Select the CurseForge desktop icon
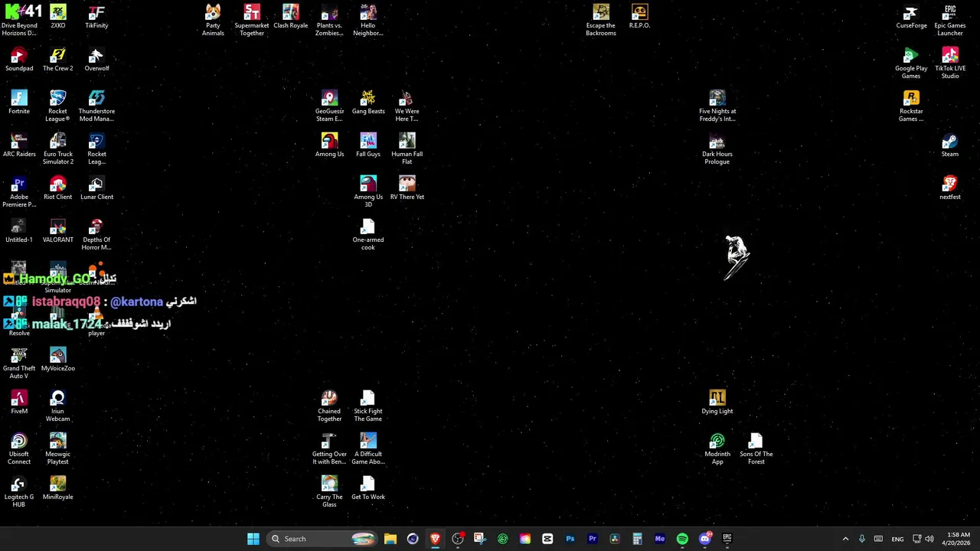Image resolution: width=980 pixels, height=551 pixels. coord(911,16)
